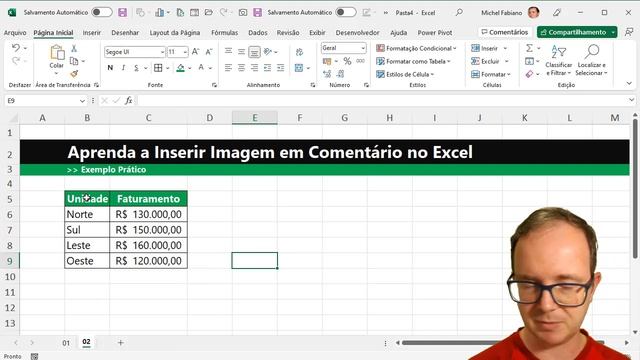
Task: Open Formatação Condicional dropdown
Action: click(x=416, y=48)
